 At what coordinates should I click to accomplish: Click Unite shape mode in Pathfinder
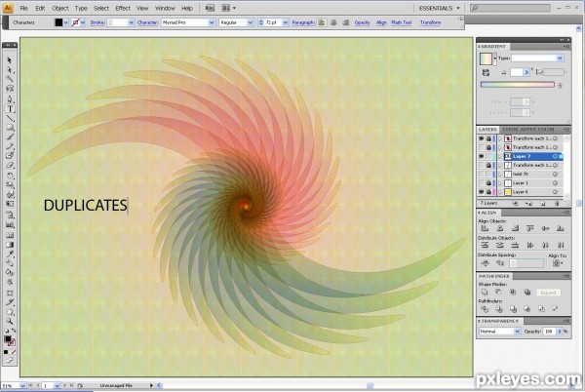(485, 292)
